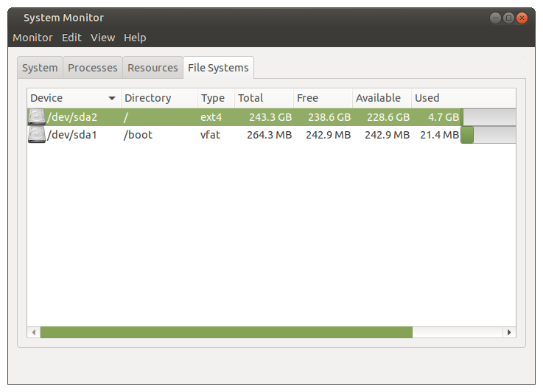
Task: Minimize the System Monitor window
Action: point(496,18)
